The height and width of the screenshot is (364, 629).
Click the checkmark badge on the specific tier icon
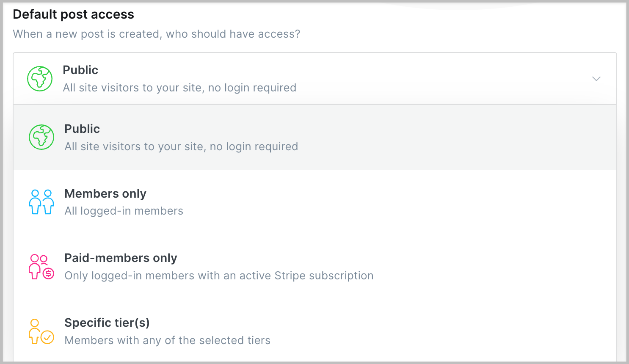tap(47, 337)
